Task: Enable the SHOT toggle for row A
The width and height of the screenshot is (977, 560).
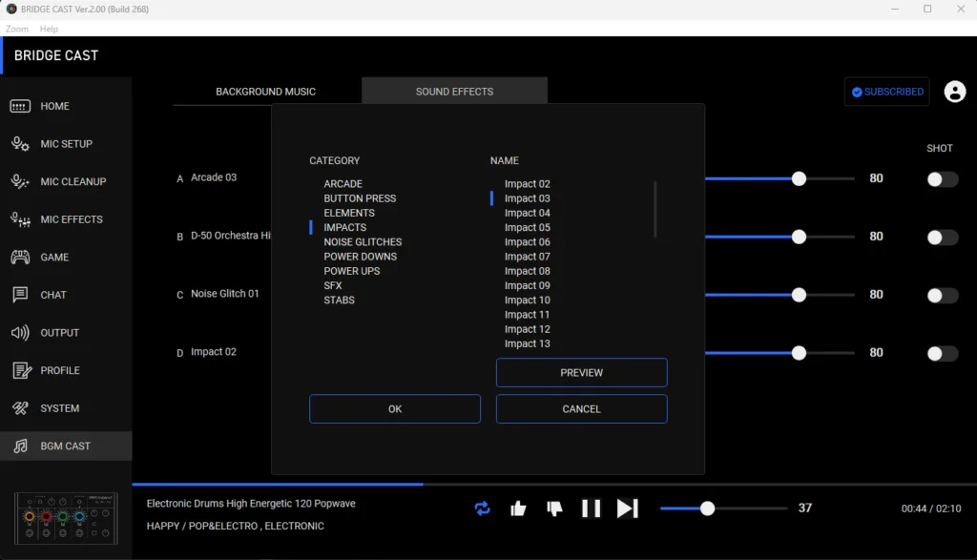Action: pos(942,179)
